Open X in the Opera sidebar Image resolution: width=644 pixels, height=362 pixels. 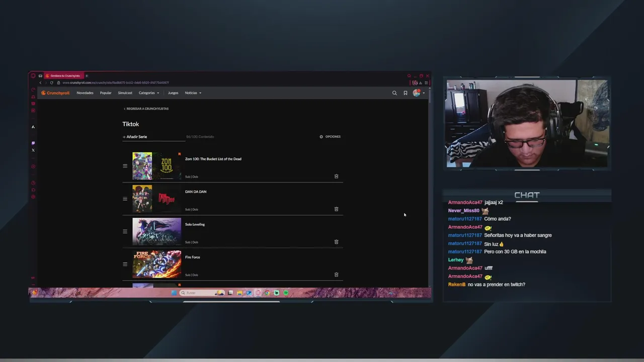pos(33,150)
